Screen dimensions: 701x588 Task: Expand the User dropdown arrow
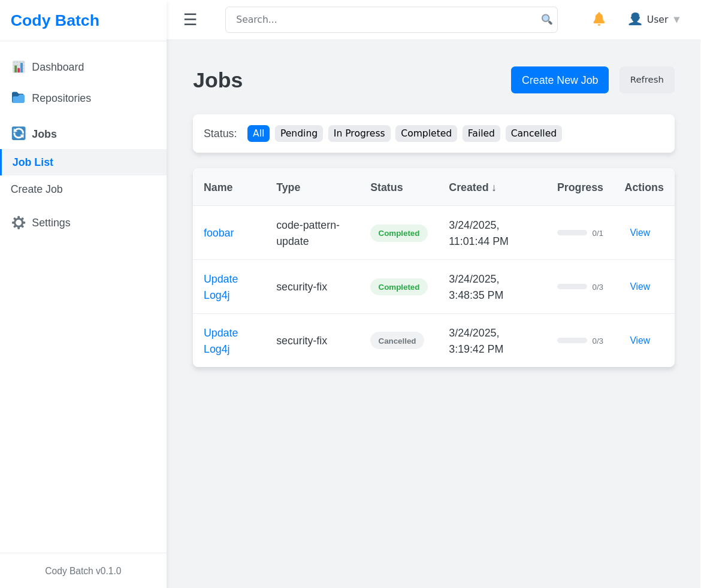point(676,20)
